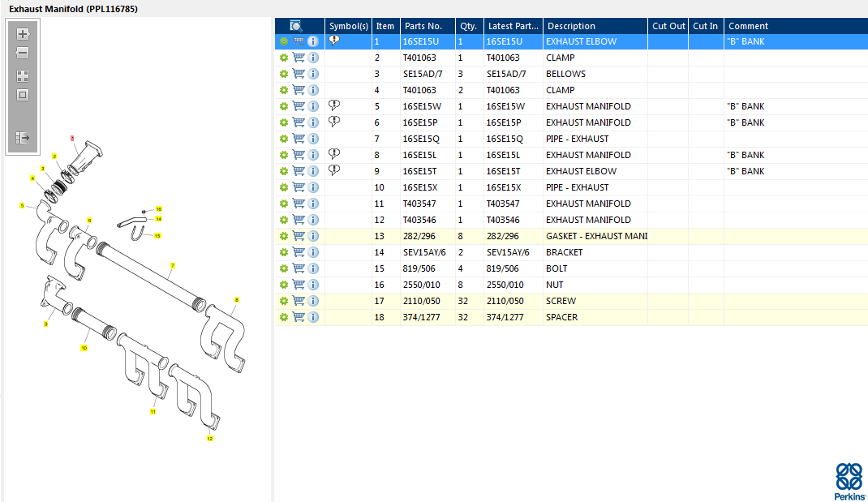Show info for item 7 PIPE - EXHAUST
868x502 pixels.
[x=313, y=139]
